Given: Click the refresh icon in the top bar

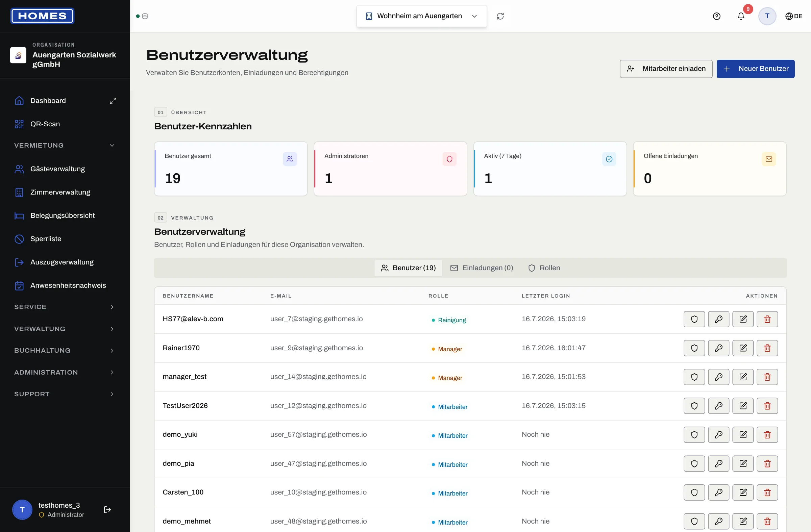Looking at the screenshot, I should pyautogui.click(x=500, y=16).
